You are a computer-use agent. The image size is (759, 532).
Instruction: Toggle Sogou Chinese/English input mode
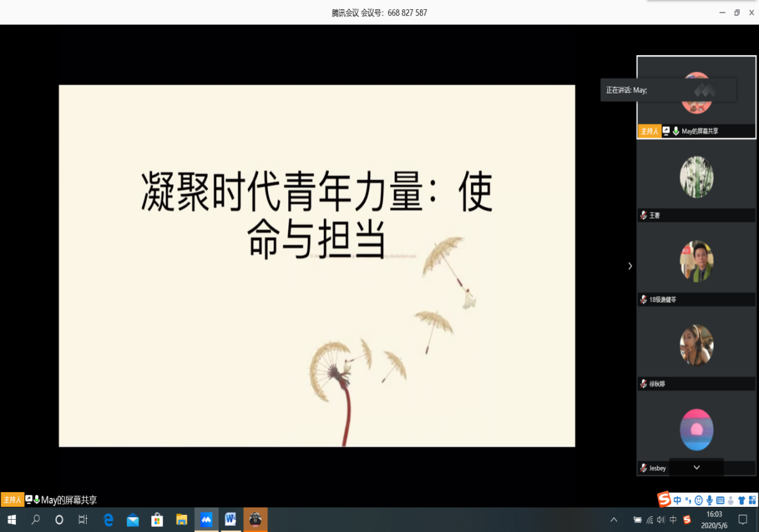pyautogui.click(x=678, y=499)
